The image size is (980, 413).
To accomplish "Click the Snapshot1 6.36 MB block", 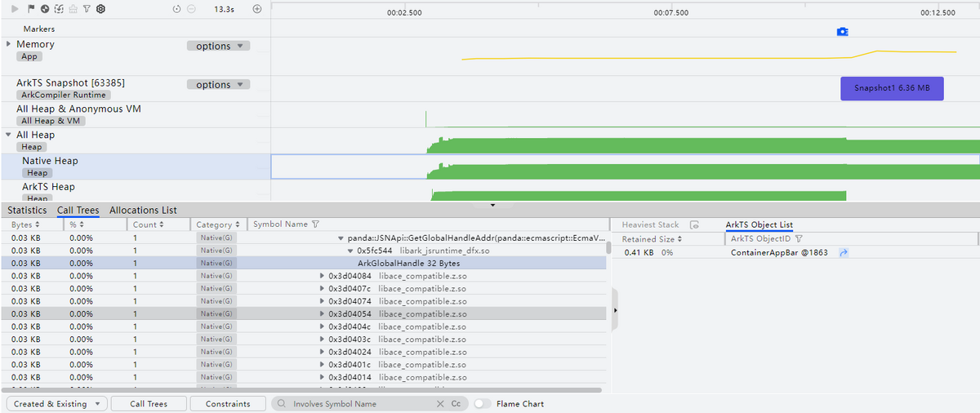I will [892, 88].
